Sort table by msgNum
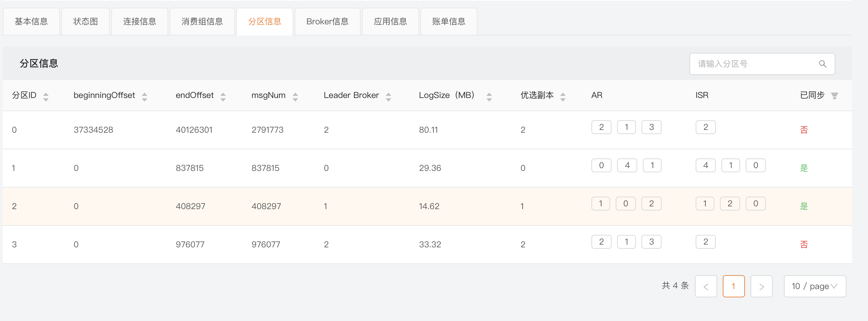This screenshot has height=321, width=868. pos(295,97)
